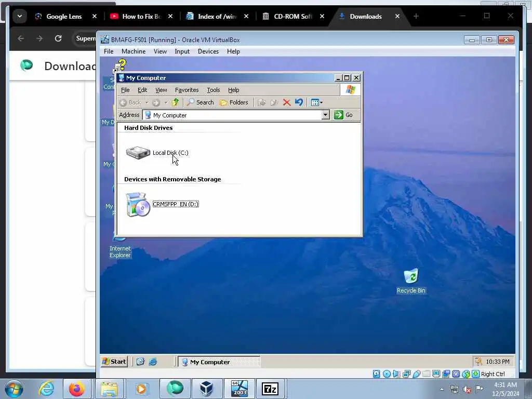
Task: Click the guest Start button
Action: [x=114, y=362]
